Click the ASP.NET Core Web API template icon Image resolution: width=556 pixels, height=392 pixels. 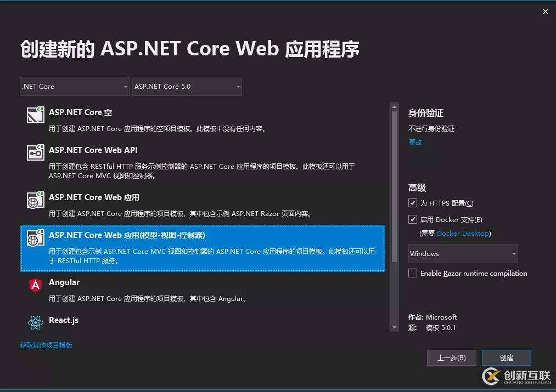tap(36, 152)
